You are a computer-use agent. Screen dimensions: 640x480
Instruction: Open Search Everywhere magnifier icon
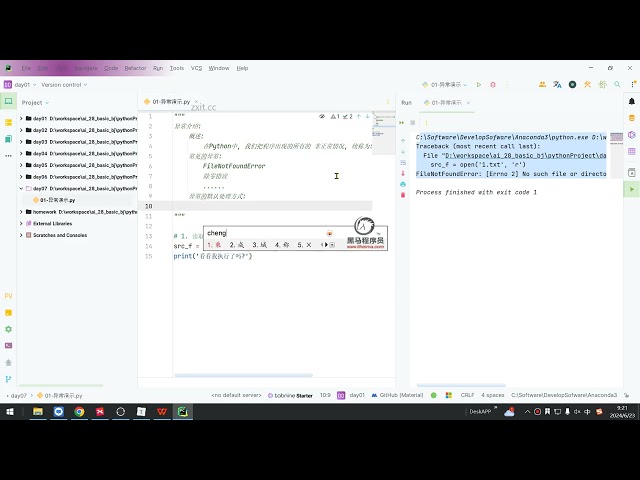(x=617, y=84)
